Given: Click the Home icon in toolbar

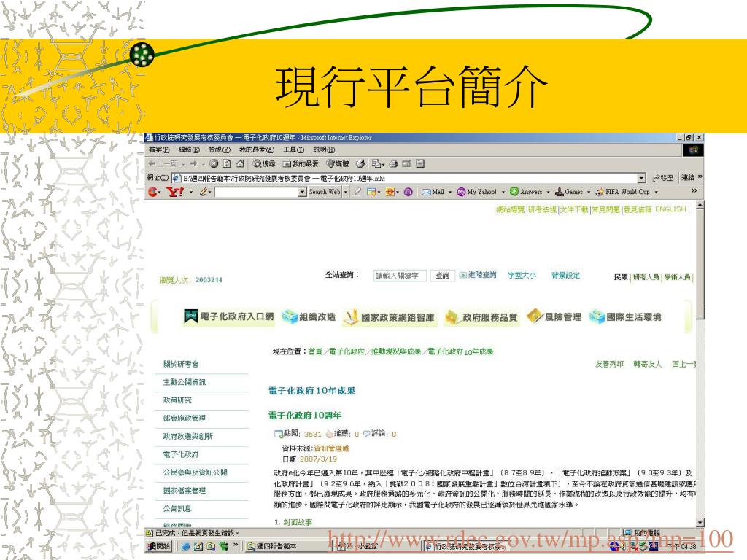Looking at the screenshot, I should pyautogui.click(x=241, y=164).
